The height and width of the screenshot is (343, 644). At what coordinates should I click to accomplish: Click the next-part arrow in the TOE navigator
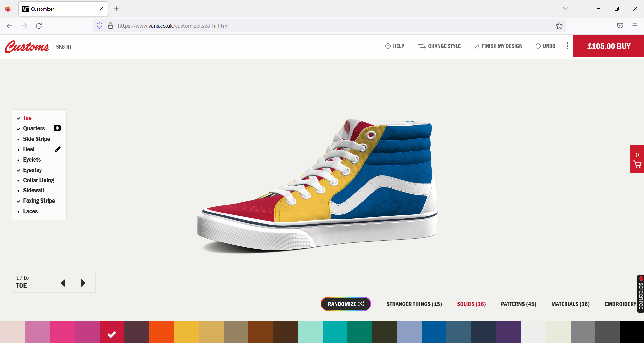click(x=84, y=283)
